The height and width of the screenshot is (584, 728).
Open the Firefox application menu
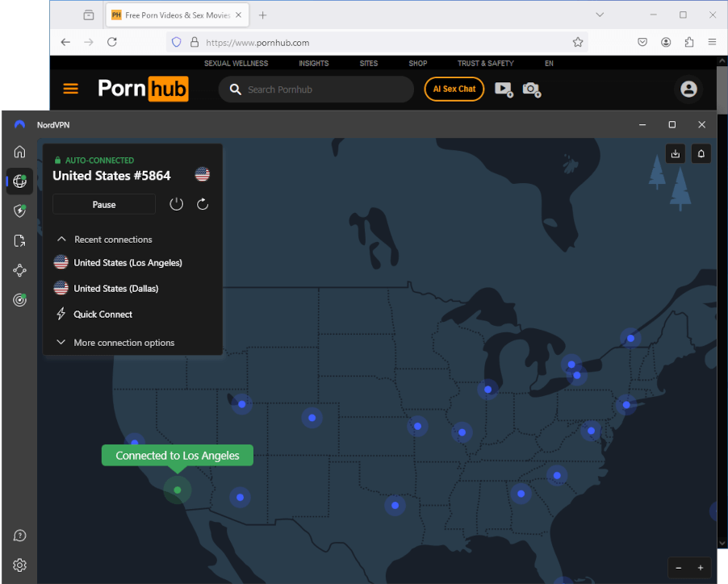(x=712, y=42)
